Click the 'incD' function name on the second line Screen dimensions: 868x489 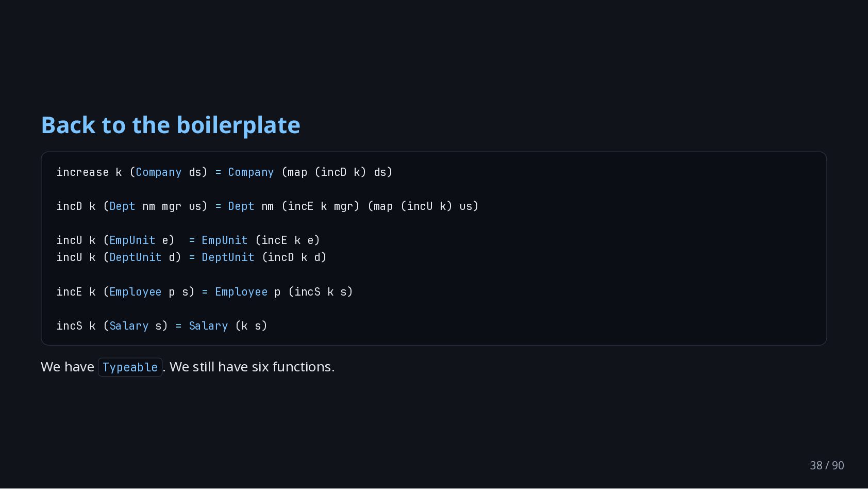coord(70,206)
